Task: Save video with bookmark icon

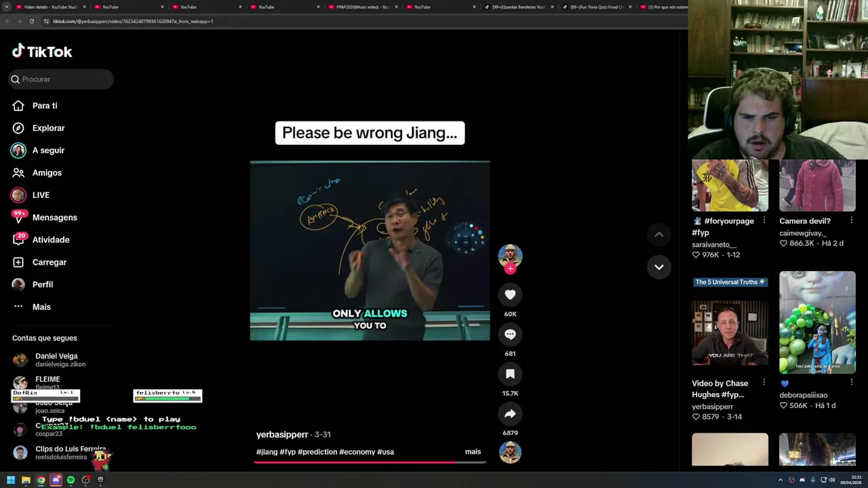Action: click(x=510, y=373)
